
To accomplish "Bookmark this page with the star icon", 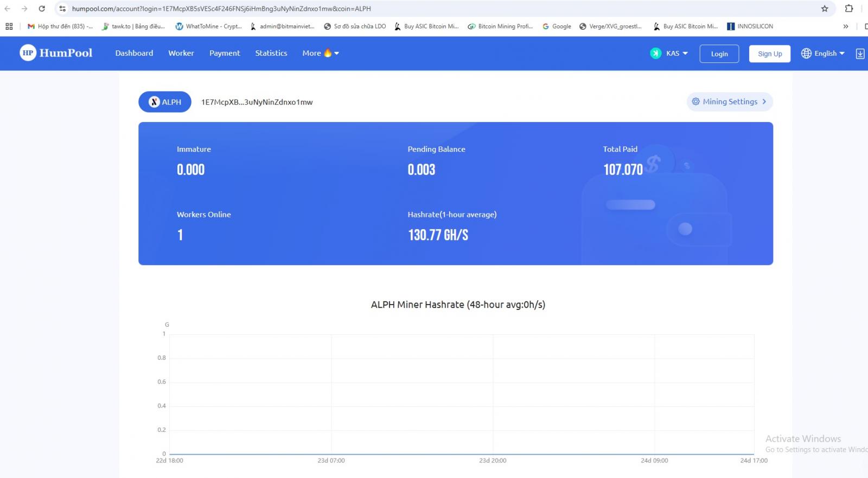I will pyautogui.click(x=825, y=9).
